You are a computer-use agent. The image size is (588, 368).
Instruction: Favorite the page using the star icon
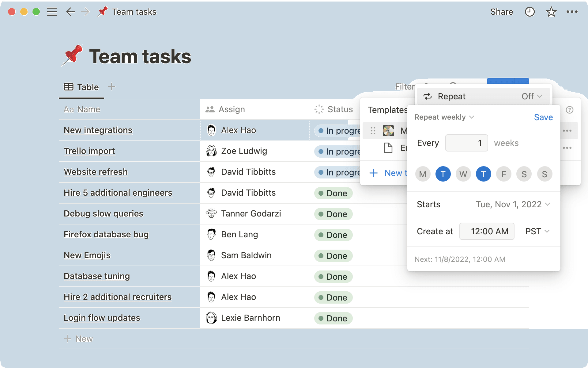(x=550, y=12)
